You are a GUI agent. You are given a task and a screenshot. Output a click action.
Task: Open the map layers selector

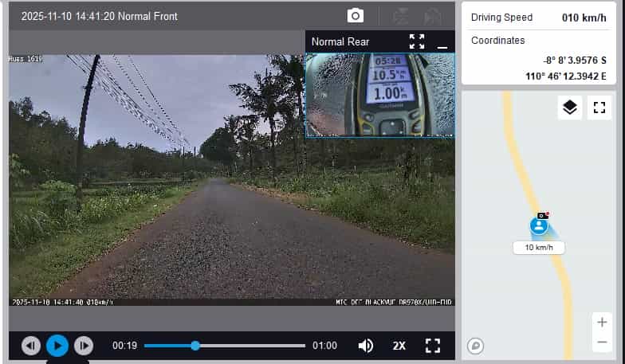point(569,108)
